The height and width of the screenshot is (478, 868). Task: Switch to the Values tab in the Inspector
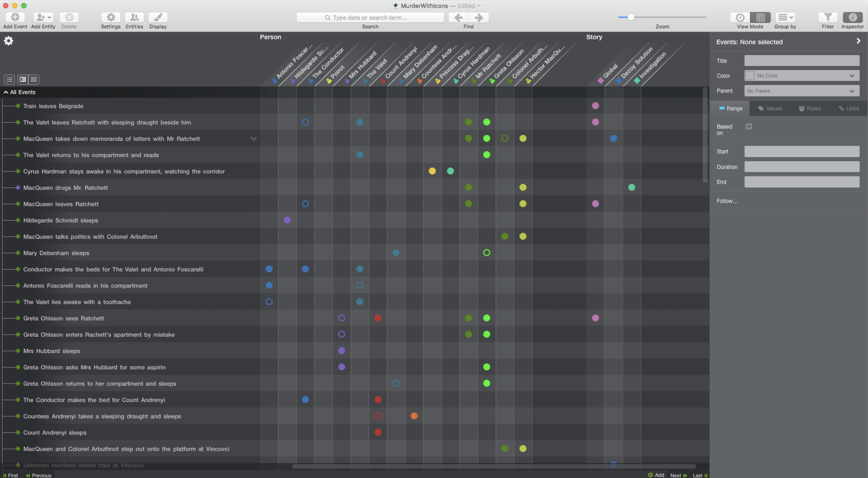pyautogui.click(x=770, y=108)
